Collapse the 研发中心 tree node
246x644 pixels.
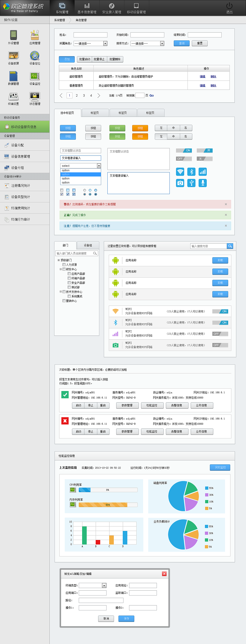coord(60,269)
